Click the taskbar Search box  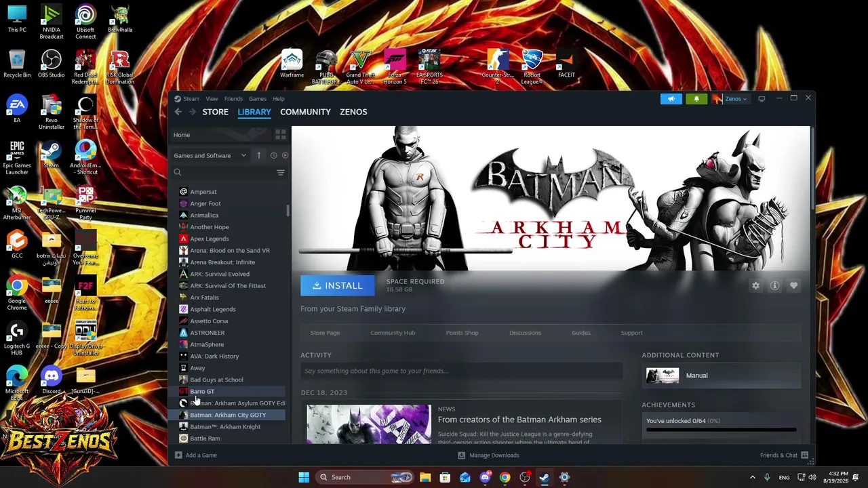(364, 477)
